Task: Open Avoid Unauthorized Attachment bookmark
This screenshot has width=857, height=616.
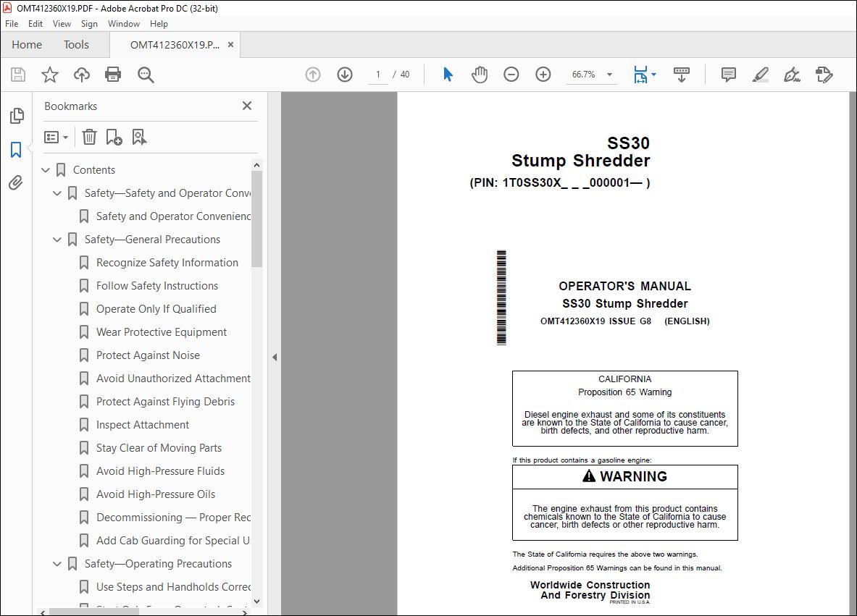Action: pyautogui.click(x=173, y=379)
